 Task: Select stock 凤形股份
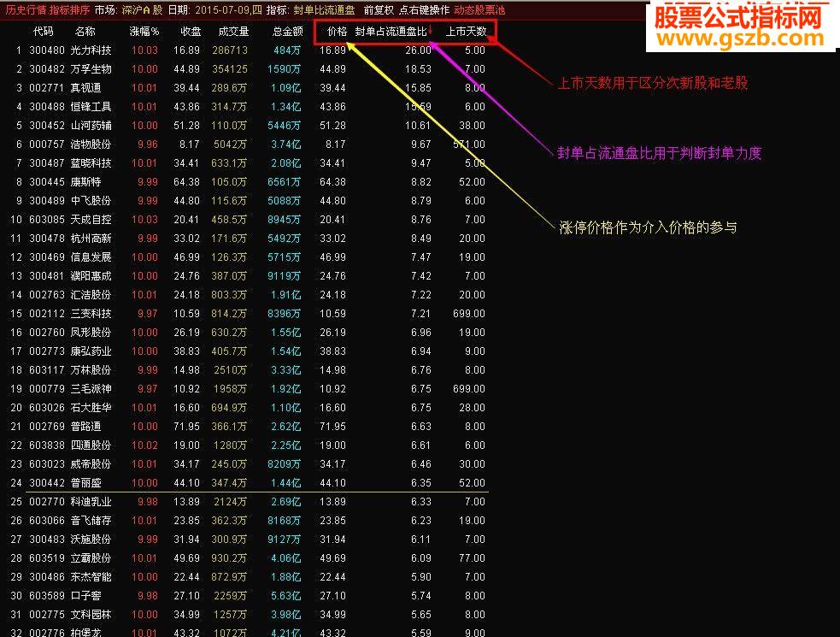[91, 333]
